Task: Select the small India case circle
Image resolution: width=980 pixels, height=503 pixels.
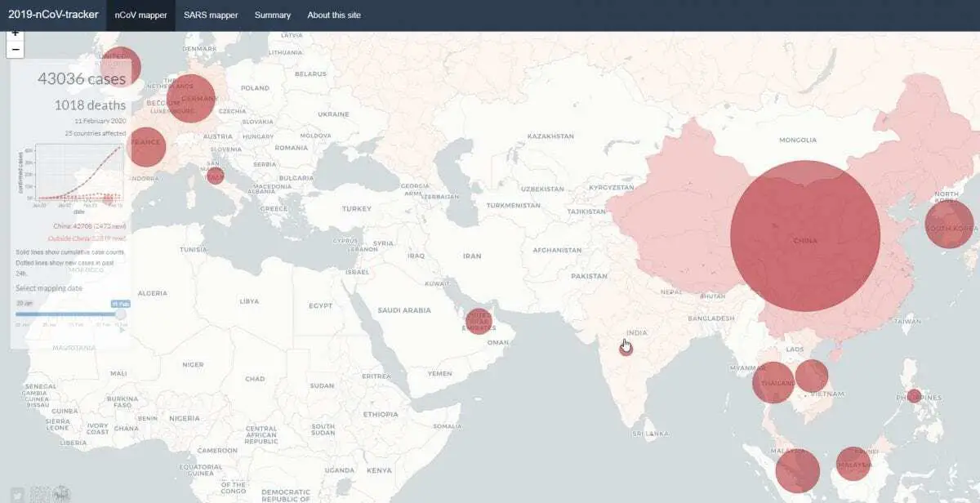Action: coord(626,349)
